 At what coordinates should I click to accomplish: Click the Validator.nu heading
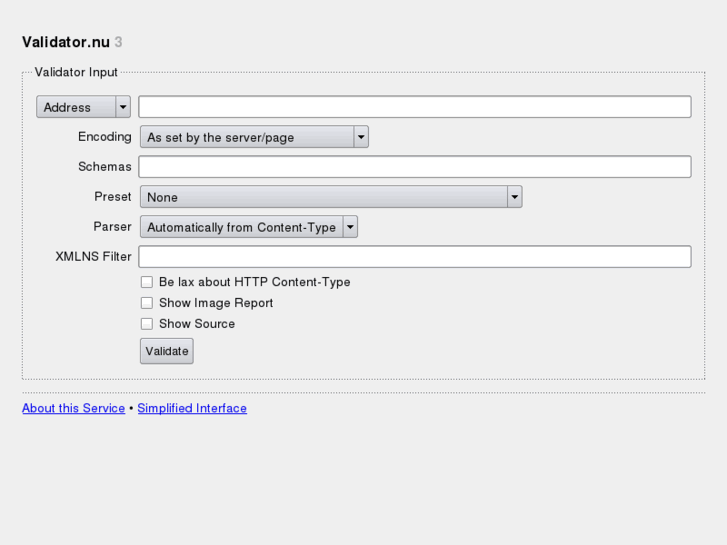click(66, 42)
